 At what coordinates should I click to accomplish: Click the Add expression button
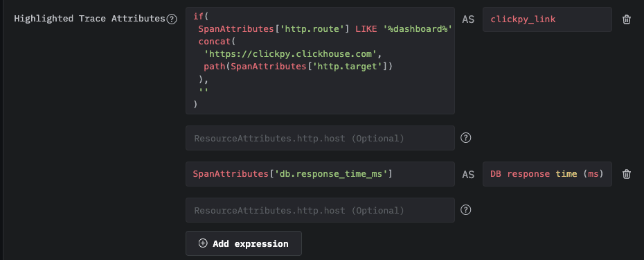click(x=244, y=243)
